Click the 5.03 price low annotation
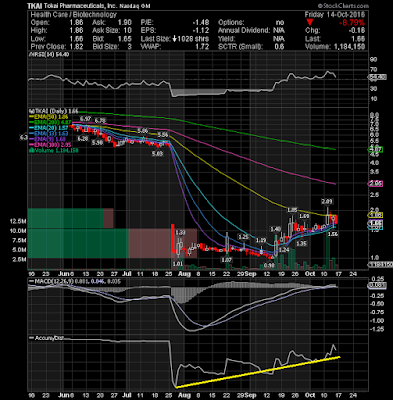Viewport: 393px width, 400px height. click(157, 154)
